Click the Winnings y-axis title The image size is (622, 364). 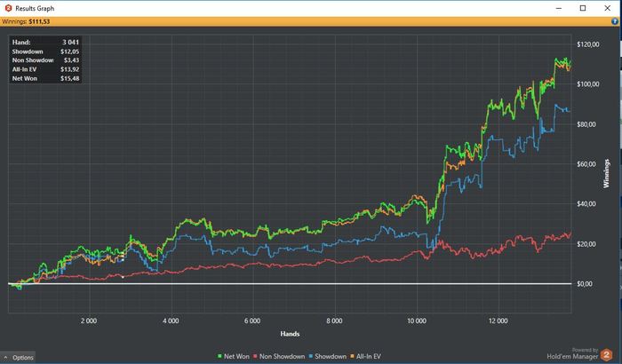click(606, 173)
